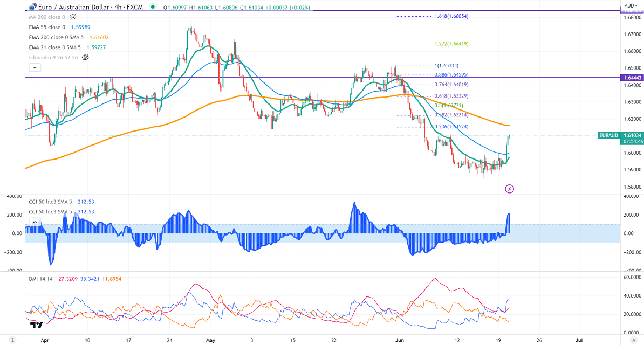The height and width of the screenshot is (345, 644).
Task: Select the Fib 1.272(1.66419) level label
Action: [x=451, y=44]
